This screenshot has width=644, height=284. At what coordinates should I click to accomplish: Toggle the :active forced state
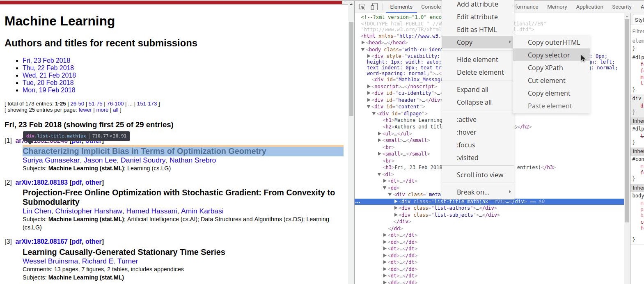(466, 119)
